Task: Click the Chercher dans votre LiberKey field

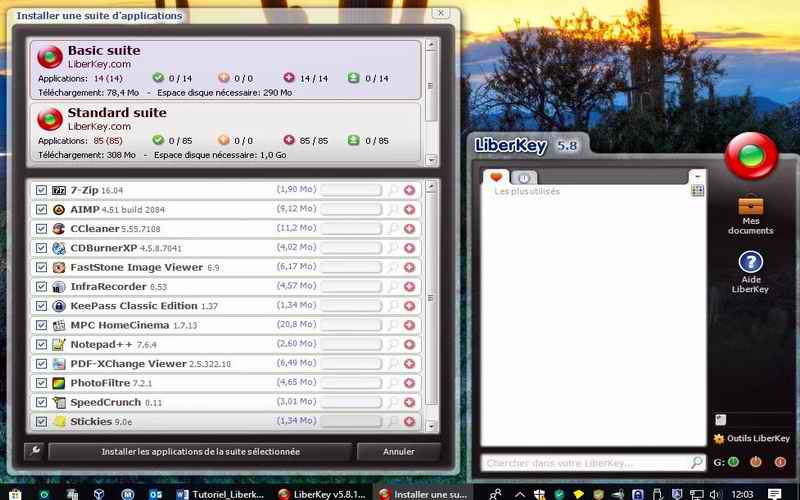Action: 585,463
